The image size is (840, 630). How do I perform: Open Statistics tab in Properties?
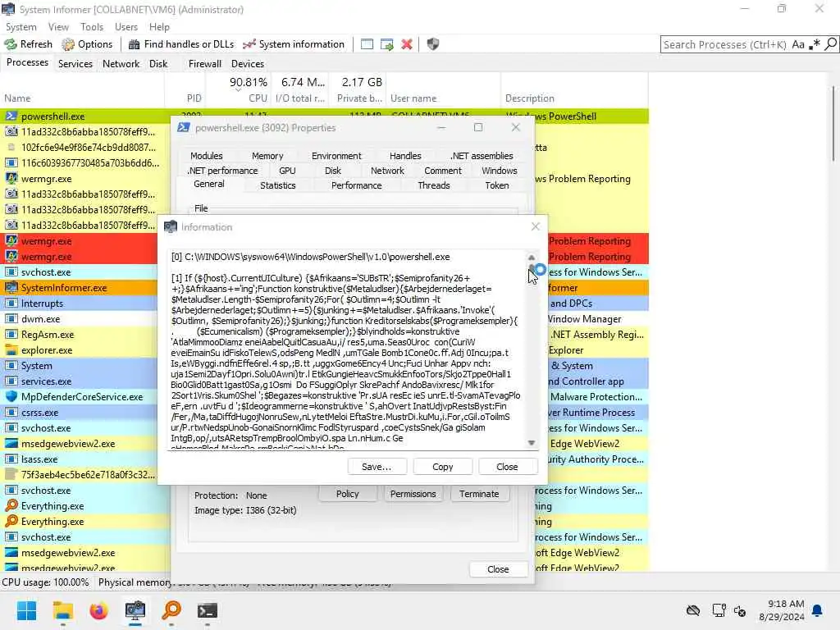[x=277, y=185]
